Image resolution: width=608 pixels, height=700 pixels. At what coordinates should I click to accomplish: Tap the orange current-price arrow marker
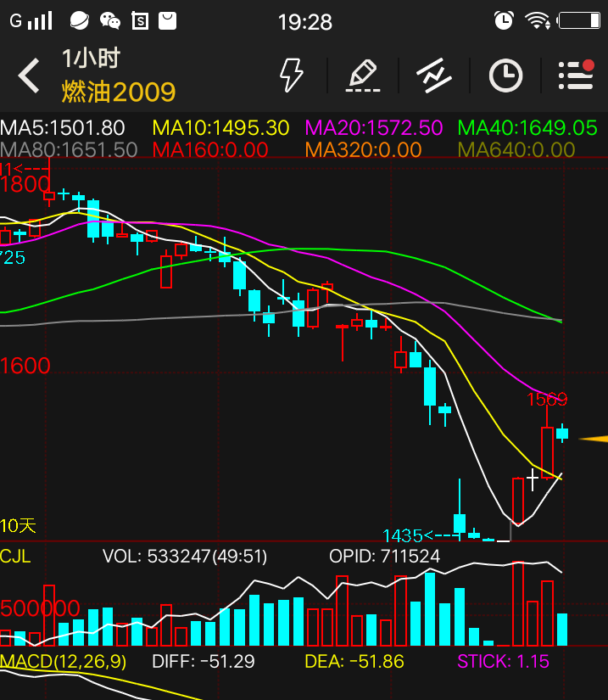pyautogui.click(x=594, y=439)
